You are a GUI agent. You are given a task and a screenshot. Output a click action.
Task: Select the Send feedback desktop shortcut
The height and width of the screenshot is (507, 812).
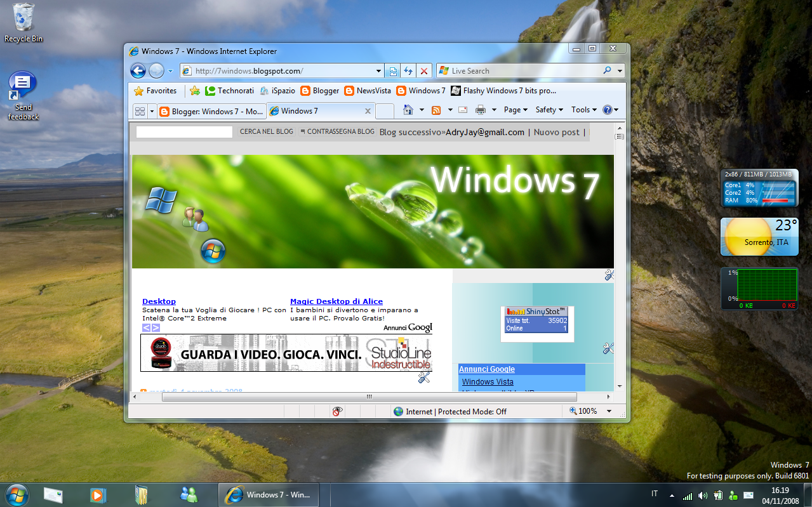(x=23, y=96)
